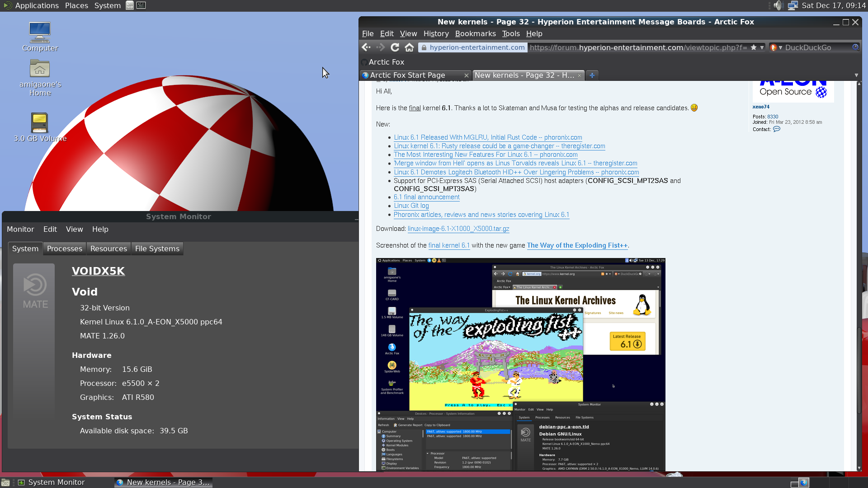
Task: Click the bookmark star in the URL bar
Action: (x=754, y=47)
